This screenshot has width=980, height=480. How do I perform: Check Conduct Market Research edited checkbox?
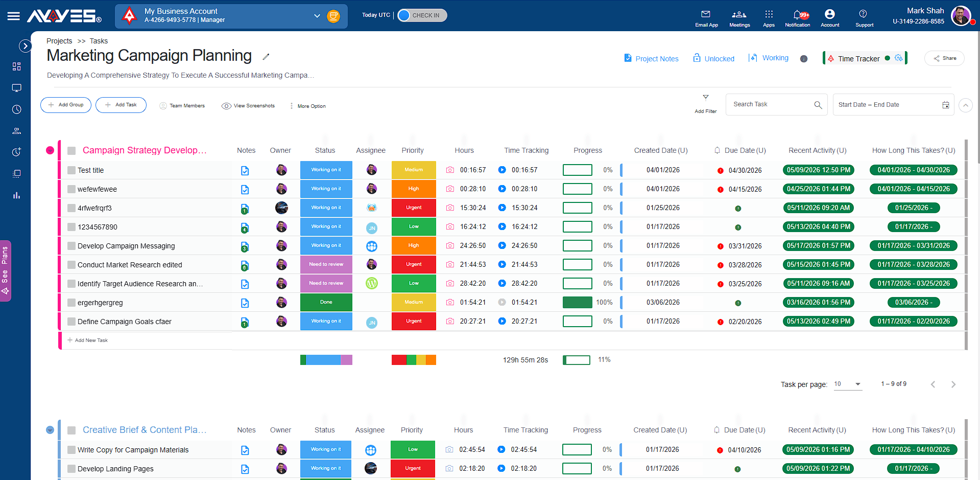71,265
